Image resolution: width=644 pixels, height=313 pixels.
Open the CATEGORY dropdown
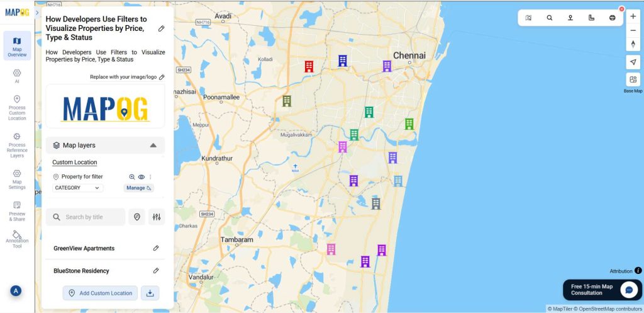tap(77, 188)
